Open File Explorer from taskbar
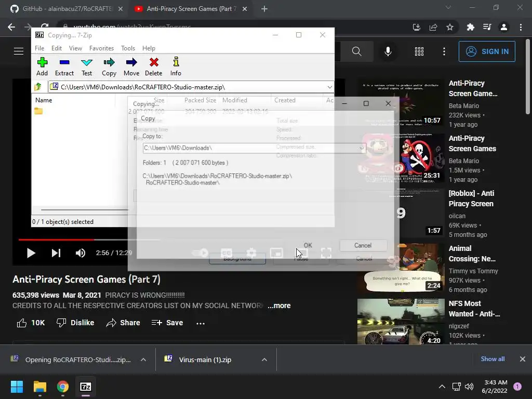Image resolution: width=532 pixels, height=399 pixels. tap(39, 387)
